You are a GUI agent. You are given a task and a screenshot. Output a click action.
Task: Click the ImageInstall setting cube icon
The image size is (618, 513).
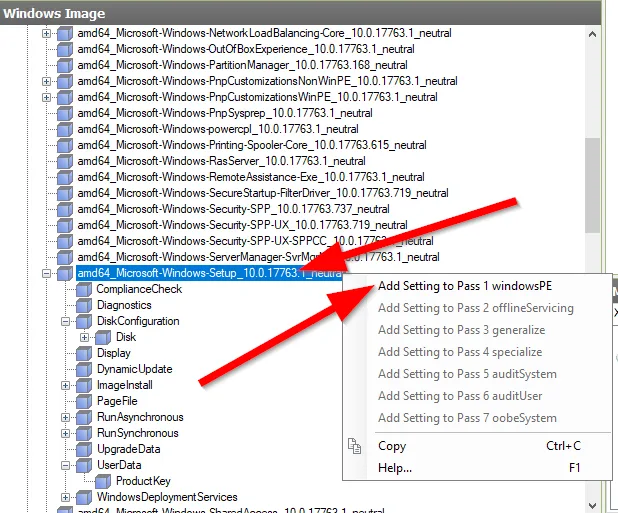click(x=84, y=385)
